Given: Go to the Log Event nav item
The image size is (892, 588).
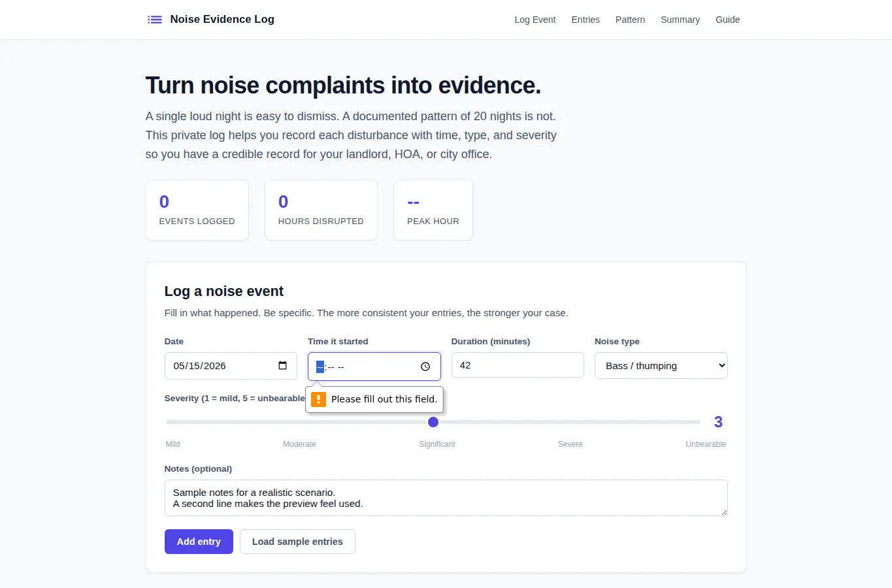Looking at the screenshot, I should 535,20.
